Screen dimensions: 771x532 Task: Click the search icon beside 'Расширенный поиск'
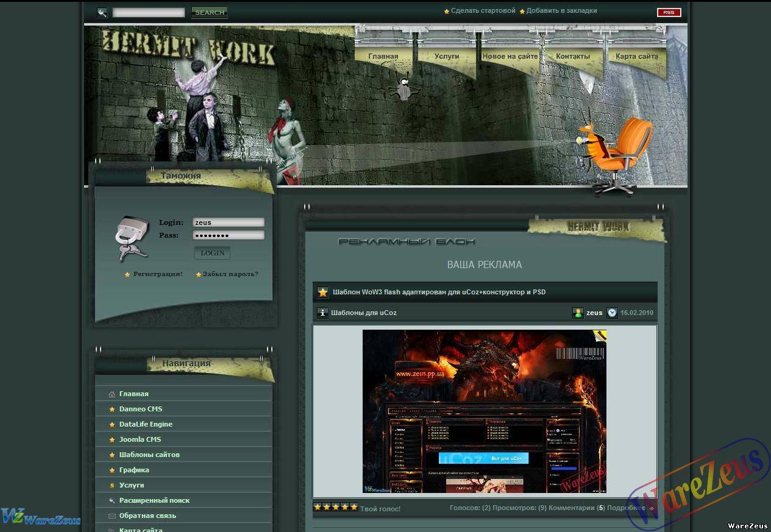coord(112,501)
